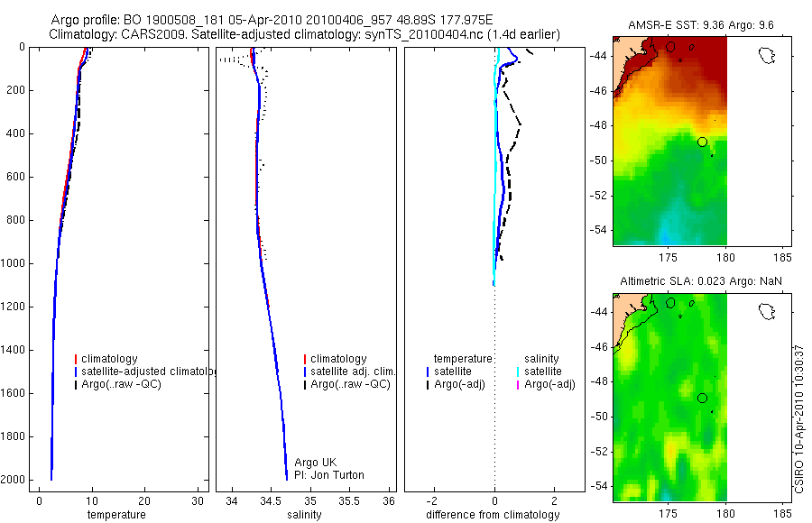The width and height of the screenshot is (812, 523).
Task: Click 'Argo(..raw -QC)' in the salinity legend
Action: click(351, 384)
